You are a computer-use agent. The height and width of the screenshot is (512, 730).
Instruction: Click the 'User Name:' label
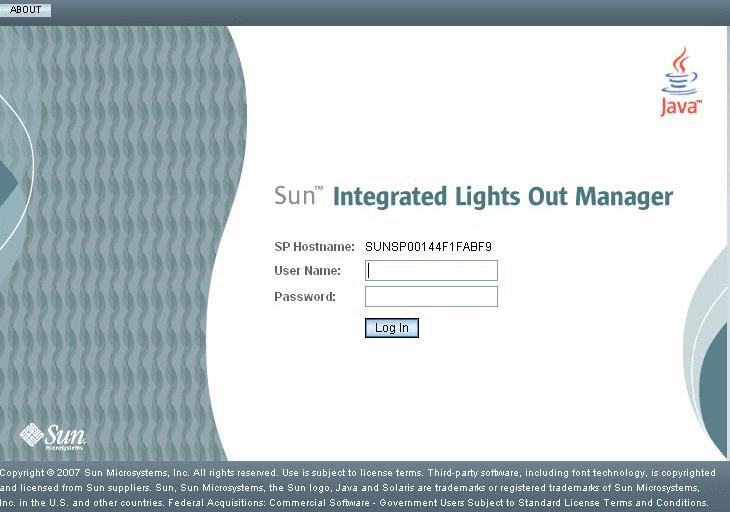click(x=307, y=271)
